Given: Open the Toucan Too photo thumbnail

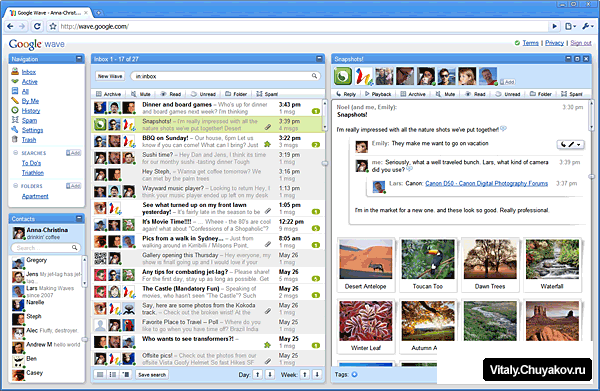Looking at the screenshot, I should (x=427, y=264).
